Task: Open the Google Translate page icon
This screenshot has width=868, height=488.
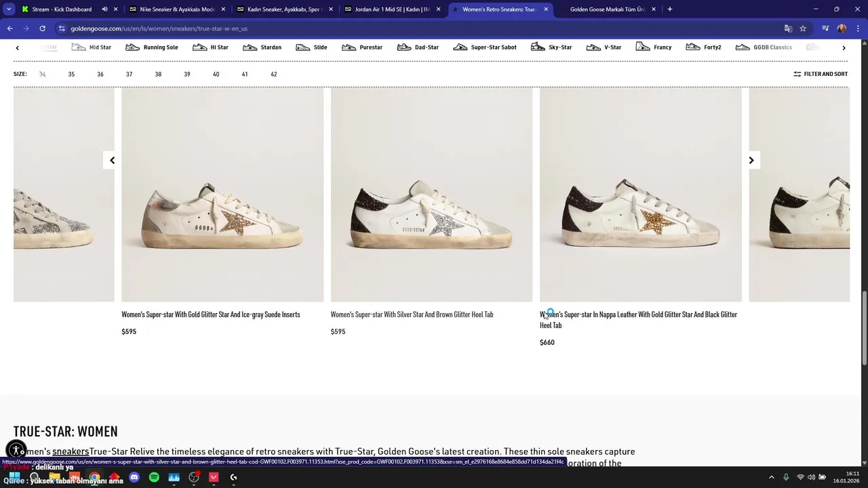Action: pyautogui.click(x=788, y=28)
